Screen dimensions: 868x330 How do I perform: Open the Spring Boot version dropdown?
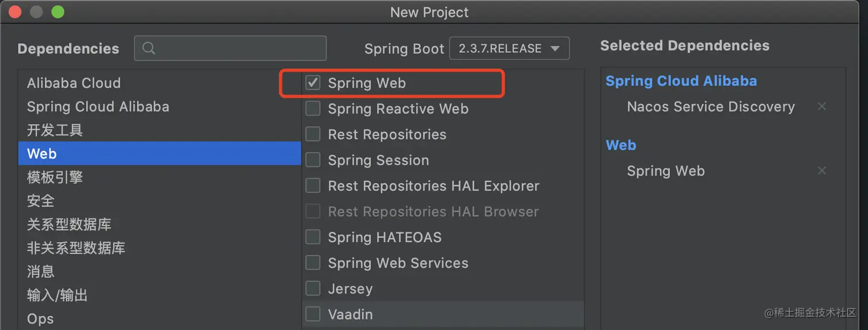pos(509,49)
